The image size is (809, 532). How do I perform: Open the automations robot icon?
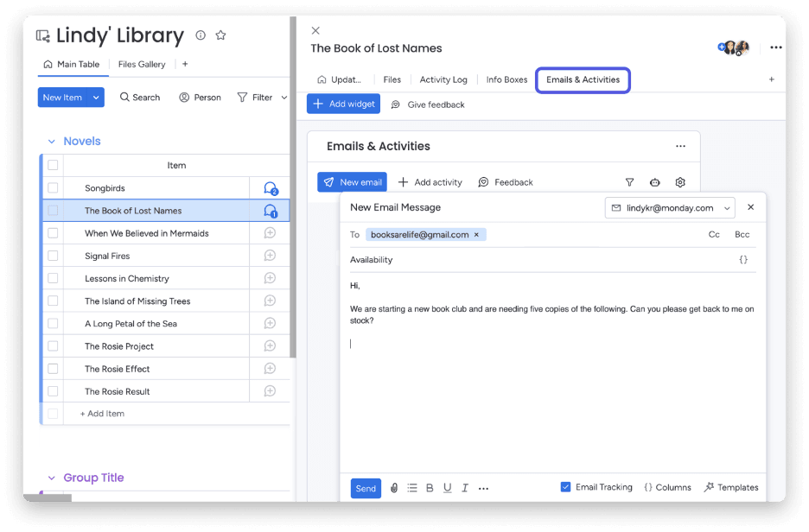pos(654,182)
